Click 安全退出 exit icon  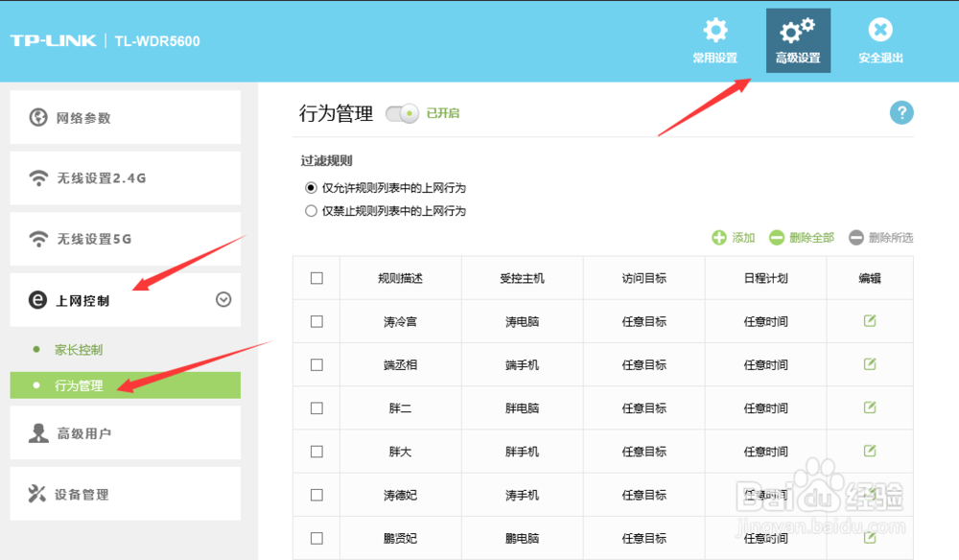(x=880, y=30)
